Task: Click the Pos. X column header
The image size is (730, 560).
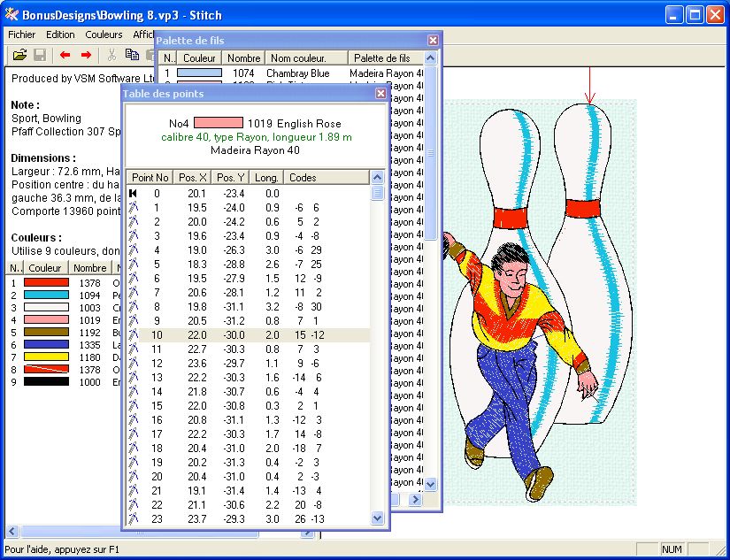Action: 192,178
